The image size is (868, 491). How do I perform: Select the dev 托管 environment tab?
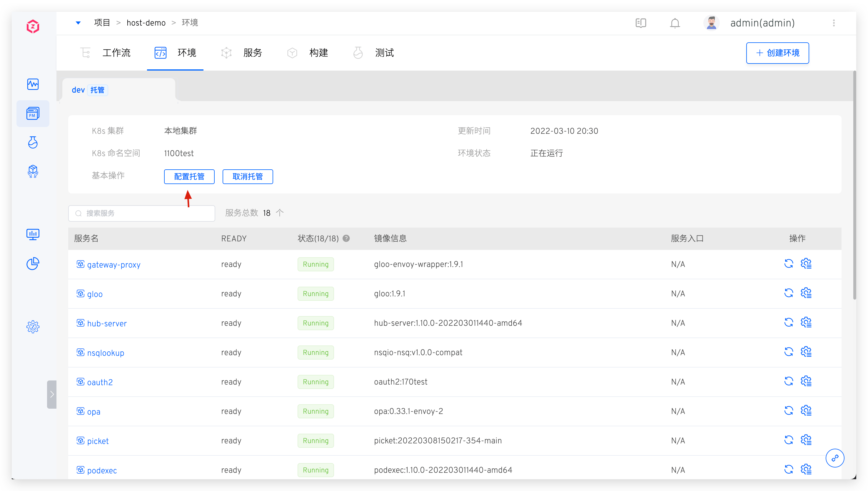[88, 90]
